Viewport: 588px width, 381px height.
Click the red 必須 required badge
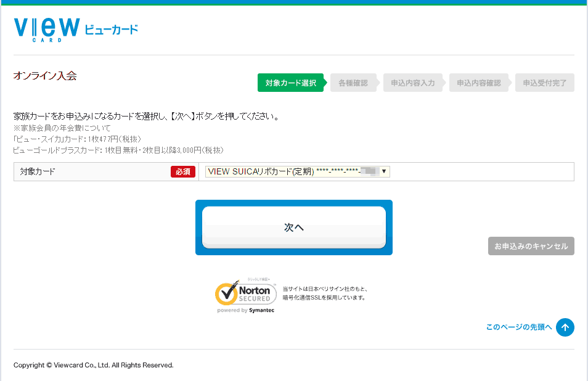(x=183, y=172)
